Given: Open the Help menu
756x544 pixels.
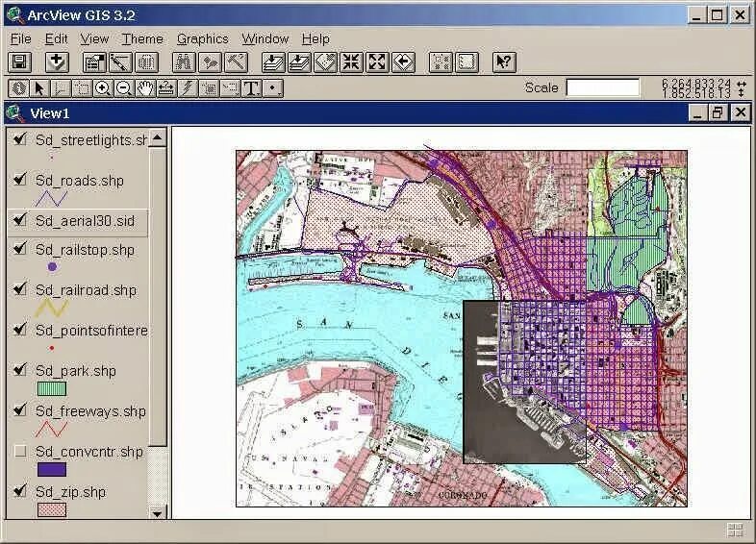Looking at the screenshot, I should [315, 38].
